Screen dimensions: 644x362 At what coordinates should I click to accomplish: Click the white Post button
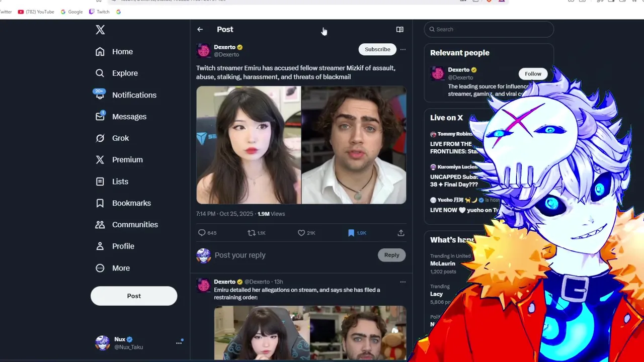click(x=134, y=296)
